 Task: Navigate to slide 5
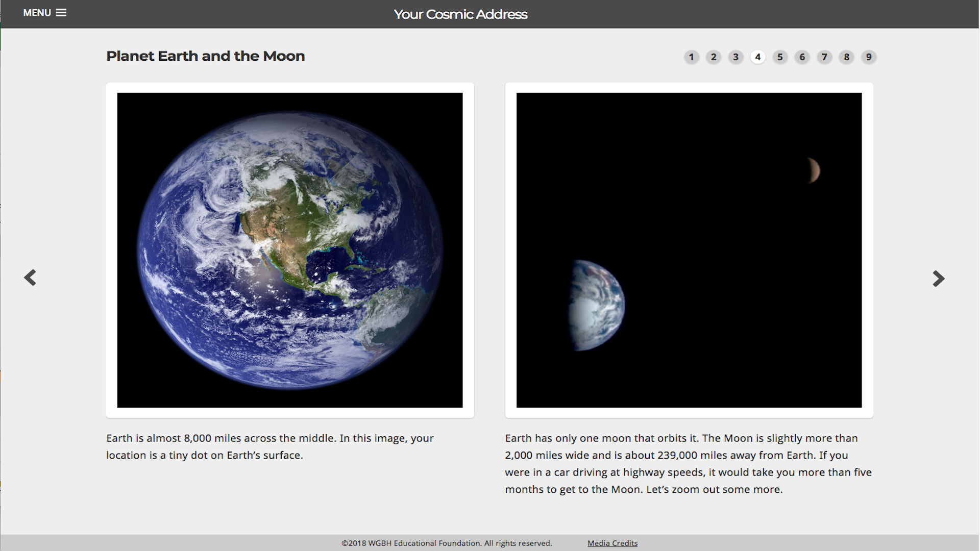(x=780, y=57)
